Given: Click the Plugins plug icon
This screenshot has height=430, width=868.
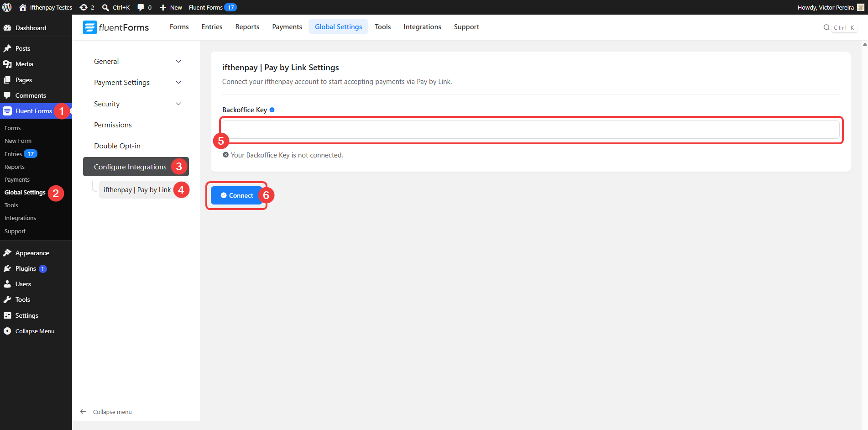Looking at the screenshot, I should [x=7, y=268].
